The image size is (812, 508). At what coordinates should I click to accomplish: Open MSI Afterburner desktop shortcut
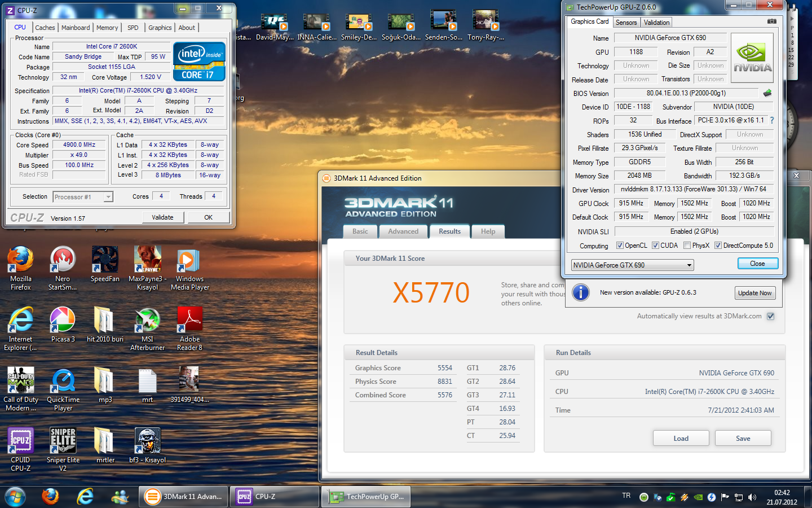(x=147, y=321)
